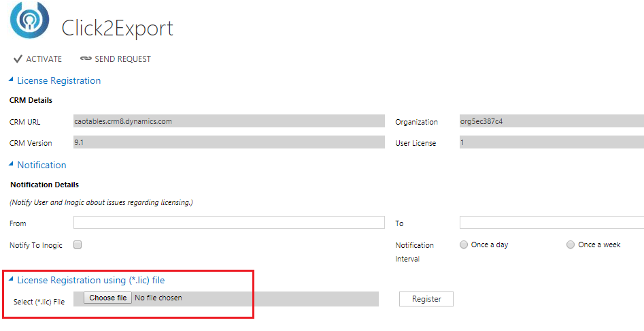
Task: Click the 'Notification Interval' label
Action: (x=414, y=252)
